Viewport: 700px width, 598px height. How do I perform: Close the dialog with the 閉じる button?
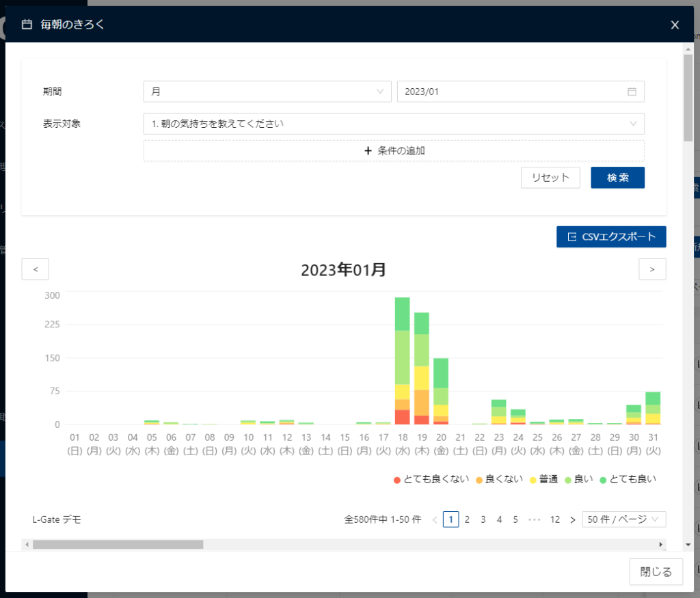[655, 571]
